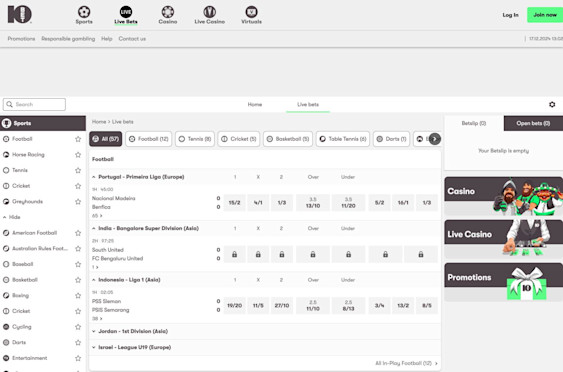Screen dimensions: 563x372
Task: Show more markets for South United match
Action: (x=95, y=267)
